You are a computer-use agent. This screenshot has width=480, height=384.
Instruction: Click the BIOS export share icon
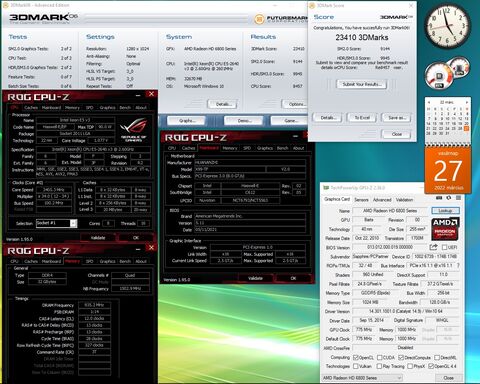(433, 247)
